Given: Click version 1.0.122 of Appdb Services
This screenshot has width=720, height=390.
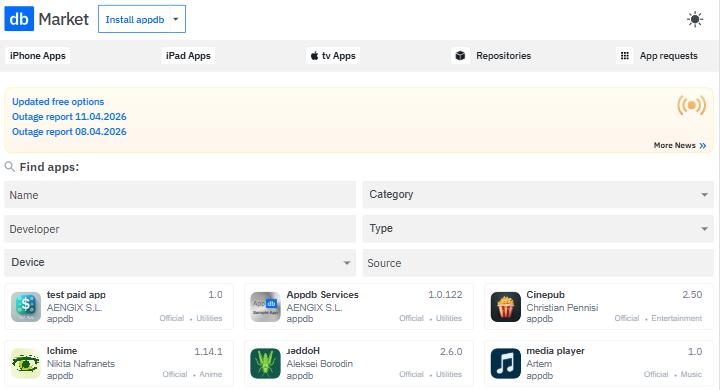Looking at the screenshot, I should pos(445,294).
